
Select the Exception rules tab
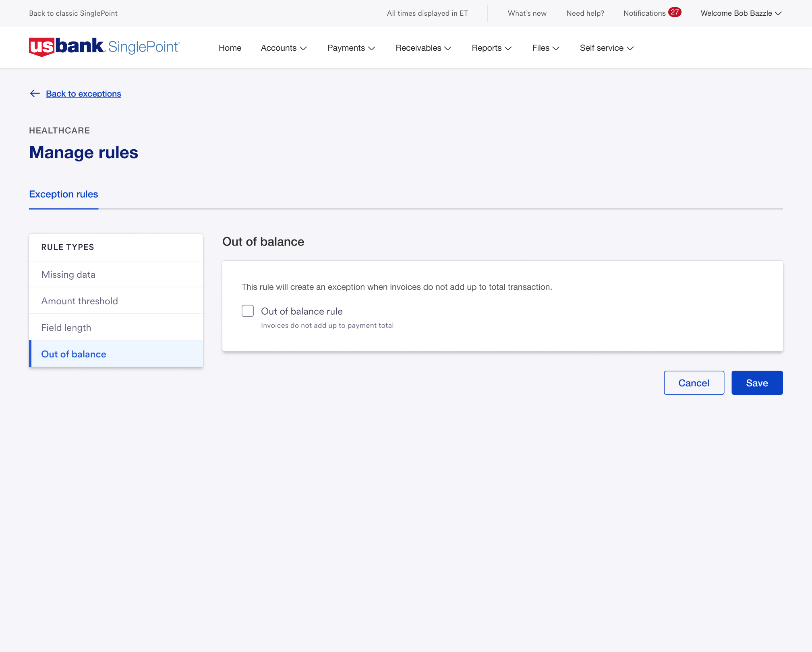point(64,194)
